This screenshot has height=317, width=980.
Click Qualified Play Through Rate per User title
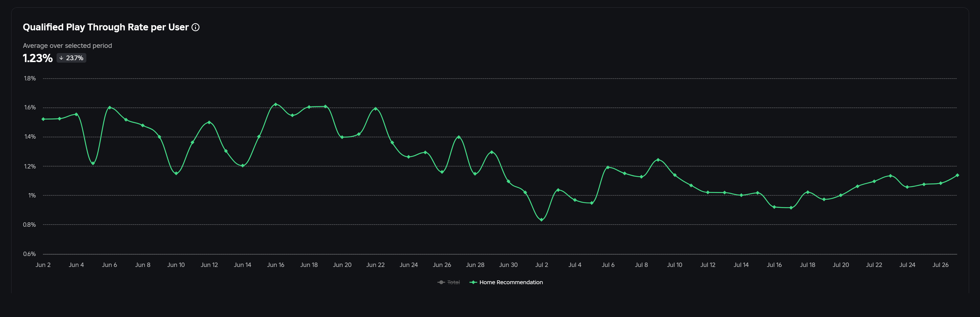[106, 27]
